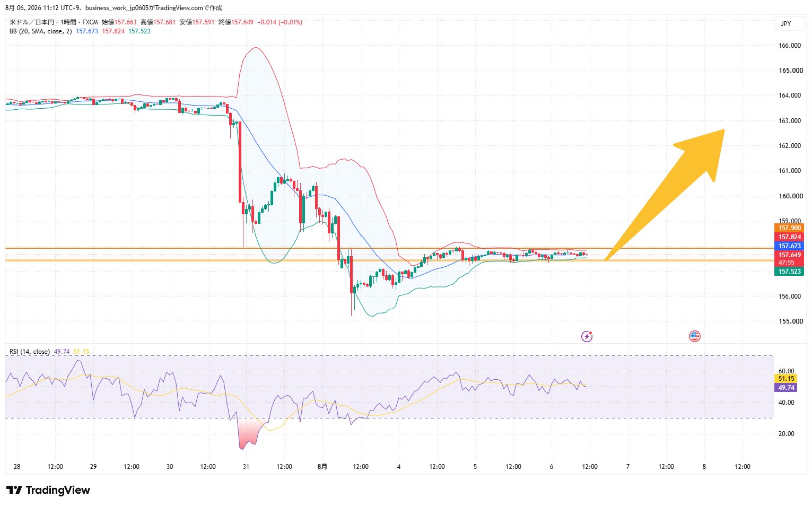Click the 164.000 price axis label
The height and width of the screenshot is (506, 812).
pyautogui.click(x=790, y=95)
